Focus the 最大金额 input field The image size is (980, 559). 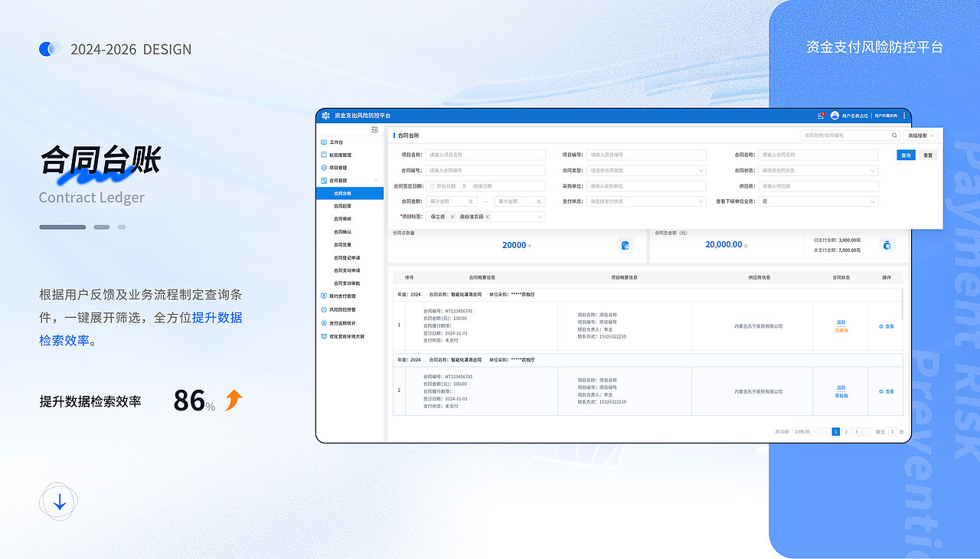click(x=520, y=201)
